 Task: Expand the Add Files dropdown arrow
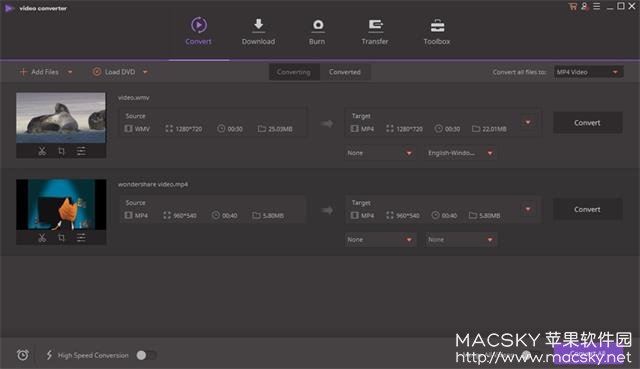[x=70, y=72]
